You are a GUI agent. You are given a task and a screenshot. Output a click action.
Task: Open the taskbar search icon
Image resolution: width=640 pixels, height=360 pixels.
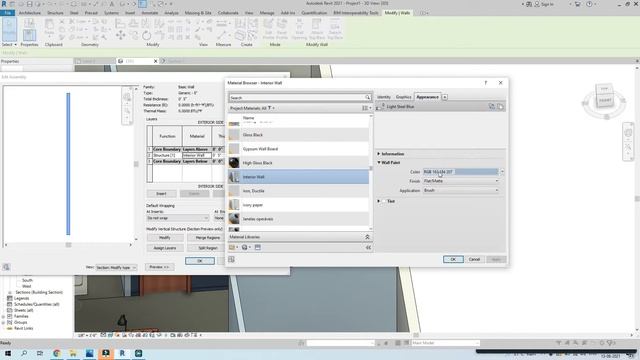(24, 353)
